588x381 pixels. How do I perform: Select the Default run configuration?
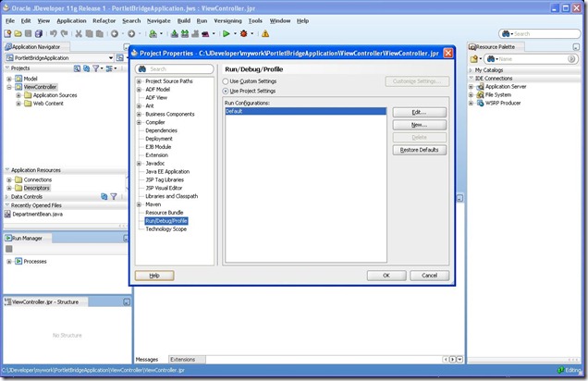tap(306, 111)
